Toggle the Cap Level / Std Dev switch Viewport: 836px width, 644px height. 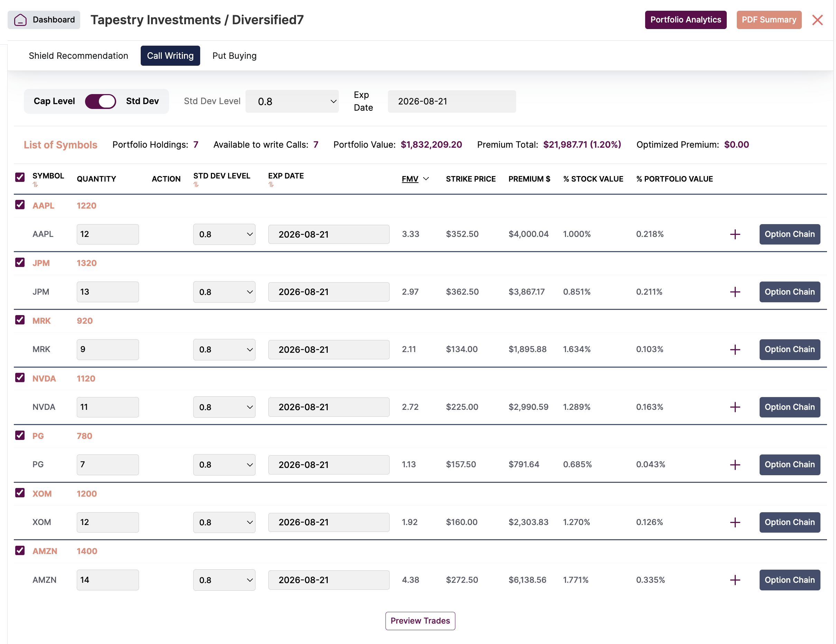coord(100,101)
